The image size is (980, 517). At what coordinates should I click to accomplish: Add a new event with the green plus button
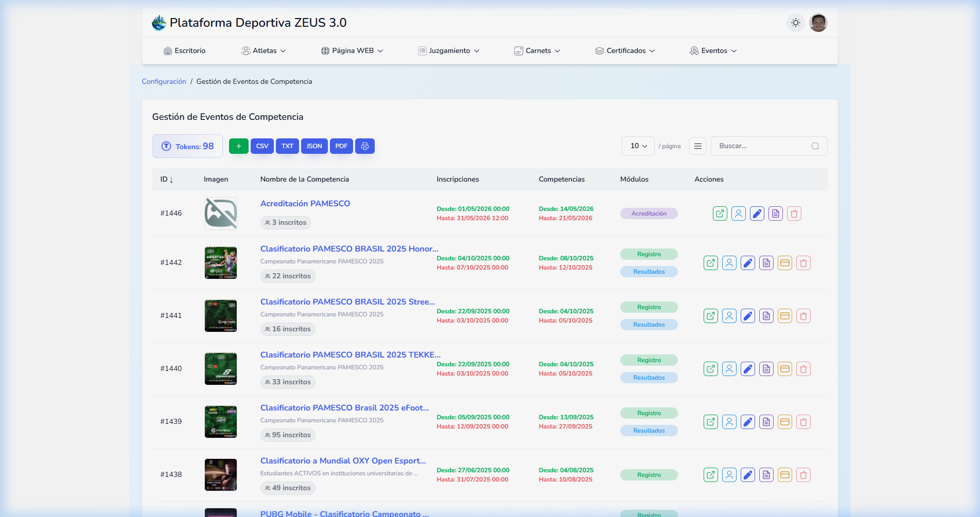pos(239,146)
